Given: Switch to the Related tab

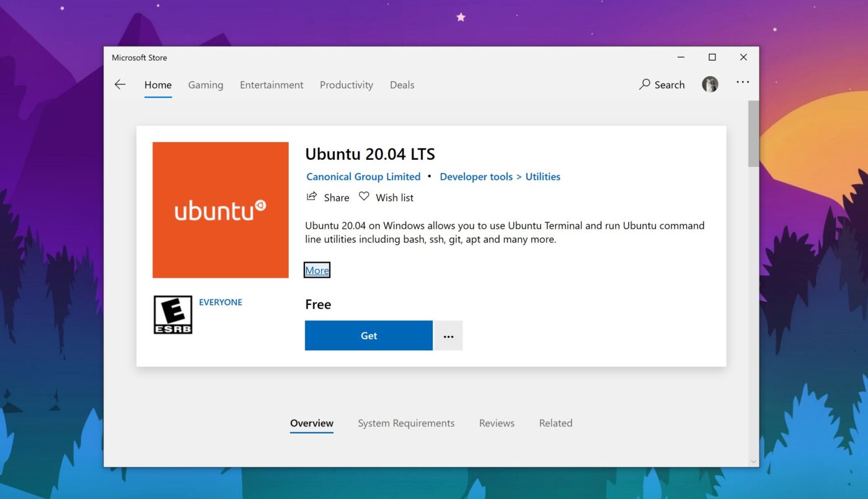Looking at the screenshot, I should point(555,423).
